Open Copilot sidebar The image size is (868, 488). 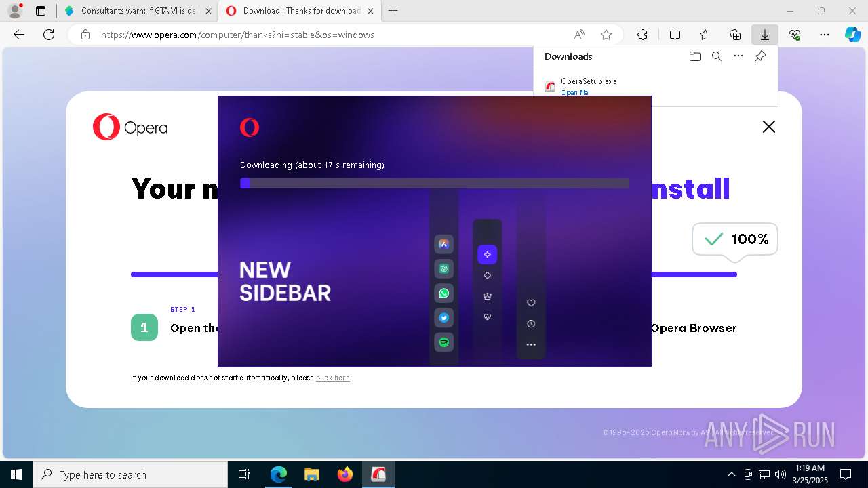pos(852,35)
